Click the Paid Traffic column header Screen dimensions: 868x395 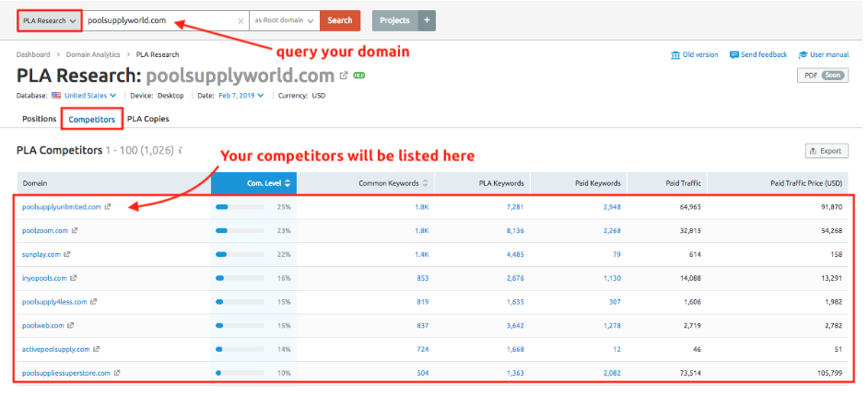[x=668, y=183]
